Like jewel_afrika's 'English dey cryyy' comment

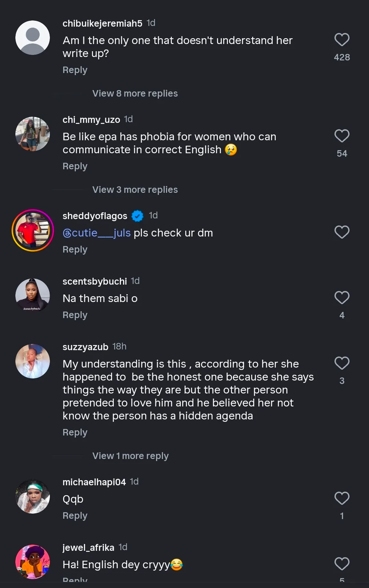(x=342, y=564)
